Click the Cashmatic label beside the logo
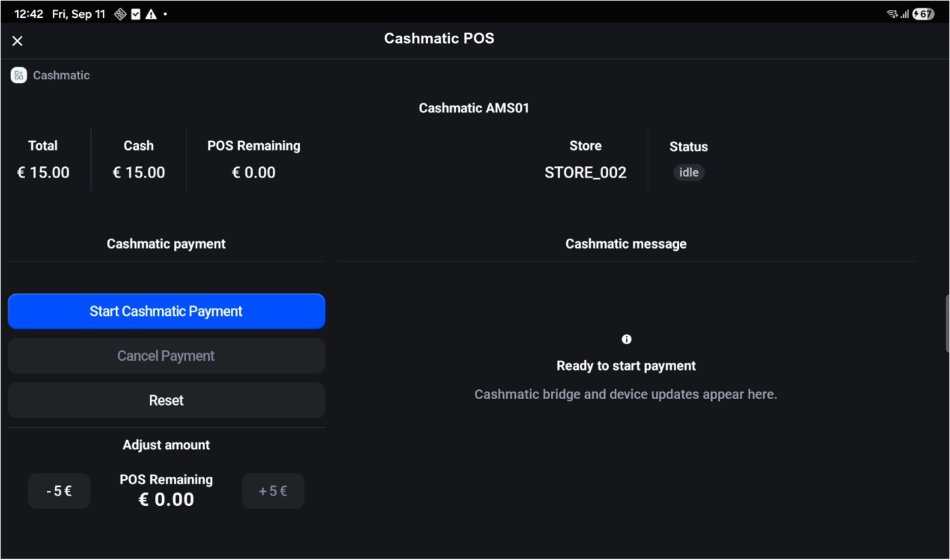 point(61,75)
